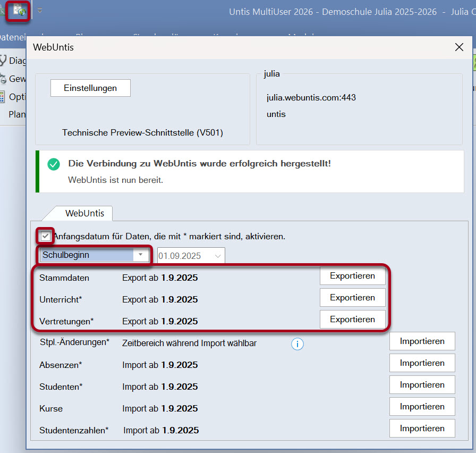
Task: Open WebUntis via the highlighted toolbar icon
Action: 17,11
